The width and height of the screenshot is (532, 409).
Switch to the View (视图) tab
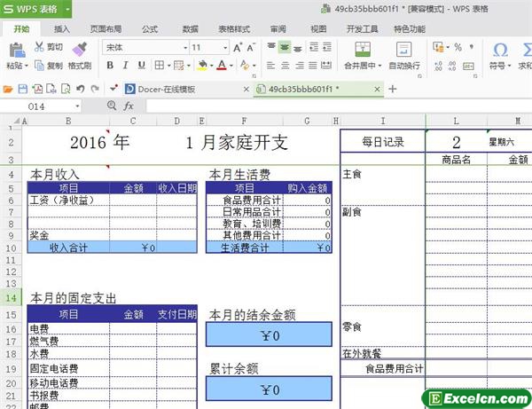point(318,29)
